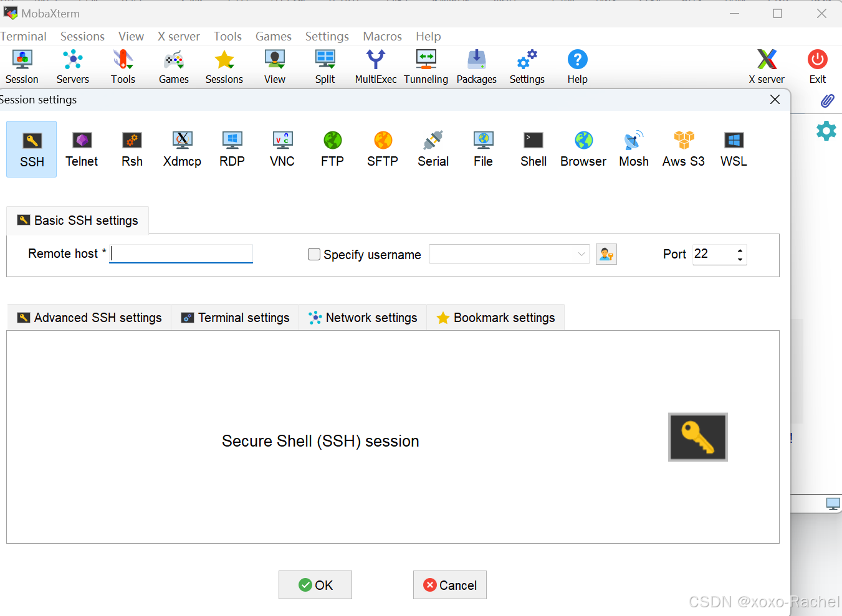The width and height of the screenshot is (842, 616).
Task: Open the Sessions star icon in toolbar
Action: coord(224,67)
